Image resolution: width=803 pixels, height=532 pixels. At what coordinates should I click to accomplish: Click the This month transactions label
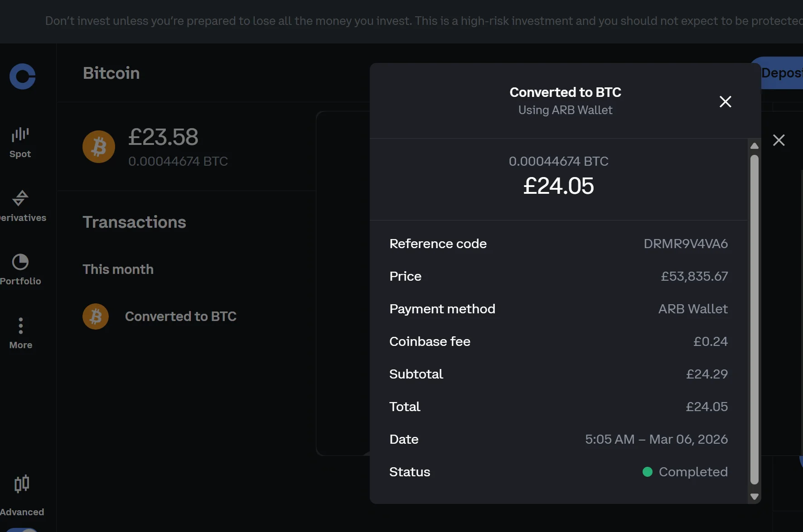pyautogui.click(x=118, y=269)
